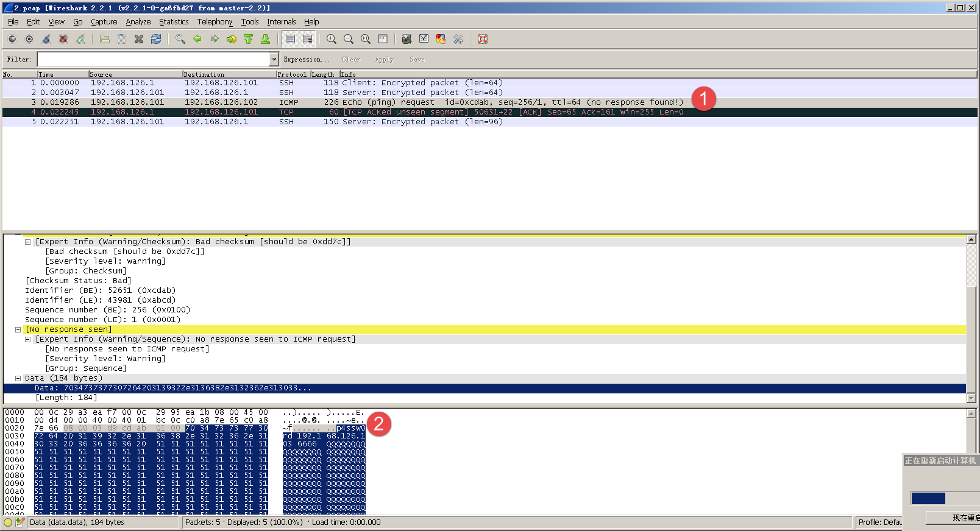Click the filter Apply button

[385, 60]
